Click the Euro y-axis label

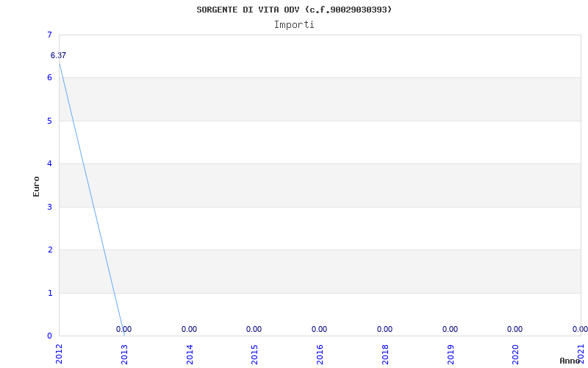coord(36,186)
